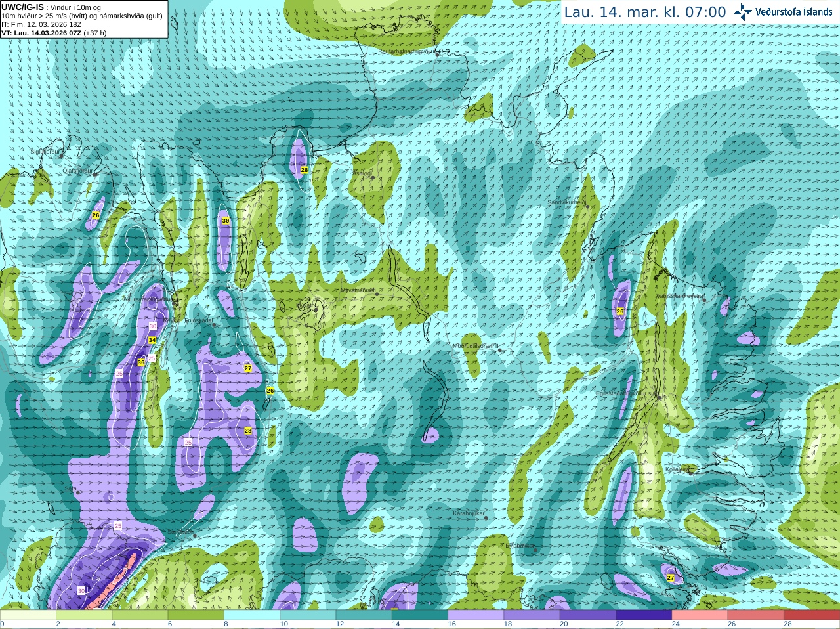Screen dimensions: 840x629
Task: Click the Raufarhafnarflugvöllur station dot
Action: pos(438,54)
